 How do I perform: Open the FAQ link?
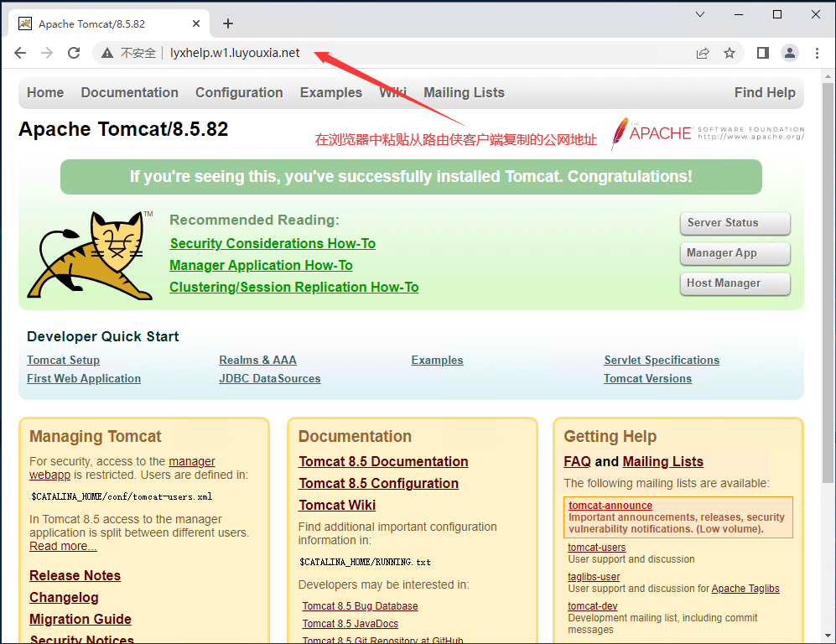tap(578, 462)
